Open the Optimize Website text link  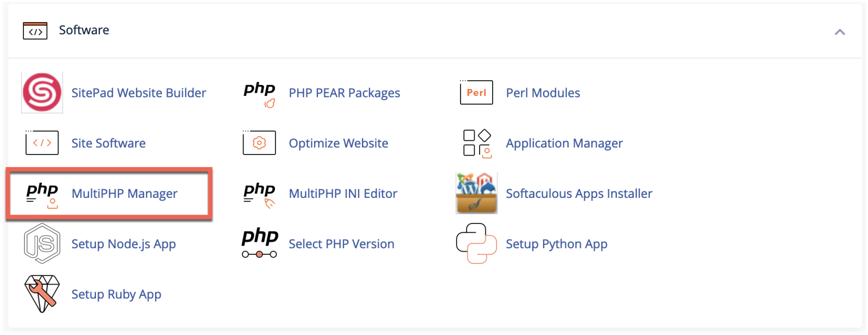pyautogui.click(x=338, y=143)
